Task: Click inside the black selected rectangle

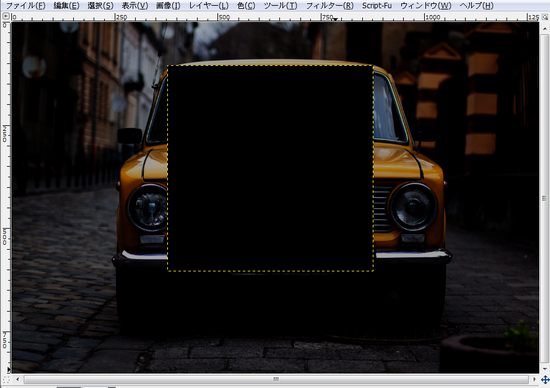Action: click(x=270, y=168)
